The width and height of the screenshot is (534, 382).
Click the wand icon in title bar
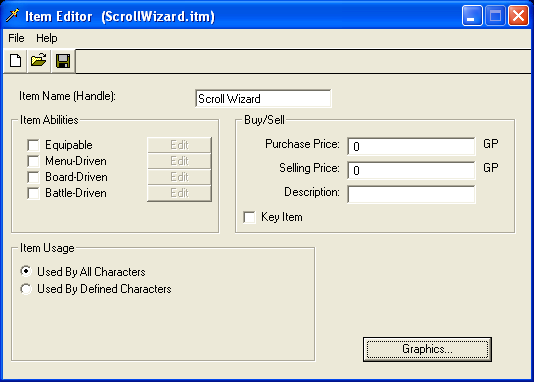pos(12,15)
